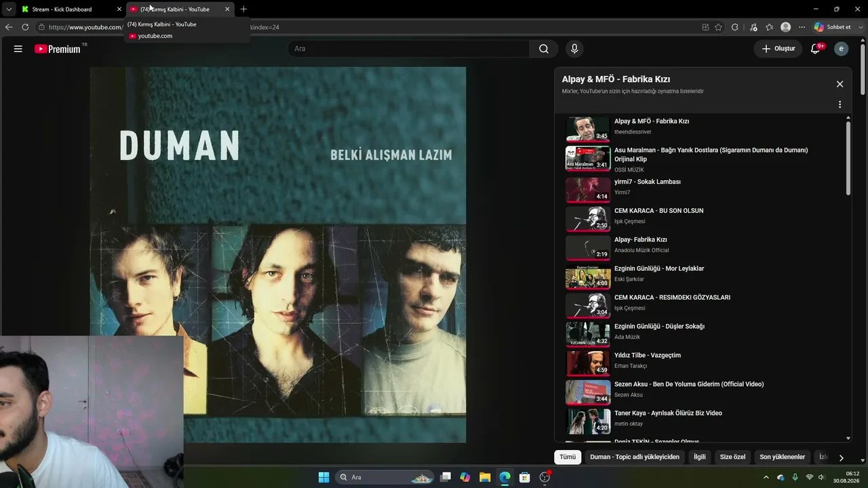Open Task View on the taskbar
868x488 pixels.
446,477
